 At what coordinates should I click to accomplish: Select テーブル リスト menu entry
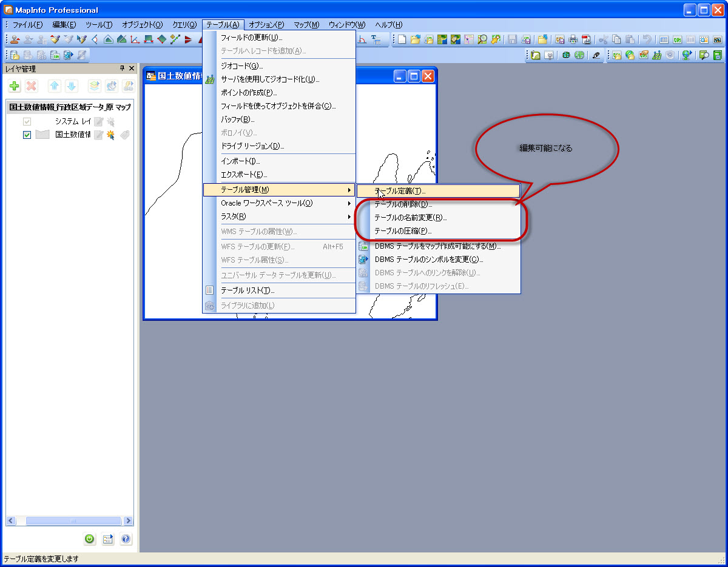pyautogui.click(x=279, y=290)
